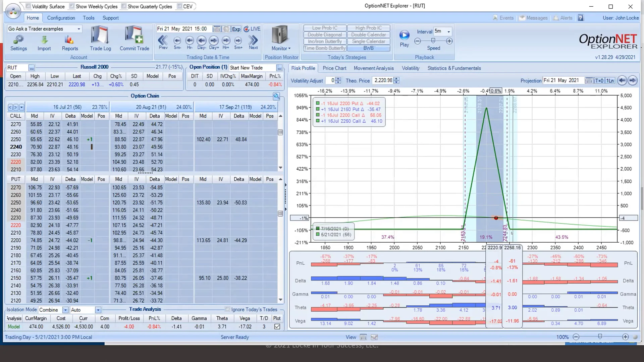
Task: Click the Commit Trade icon
Action: tap(135, 39)
